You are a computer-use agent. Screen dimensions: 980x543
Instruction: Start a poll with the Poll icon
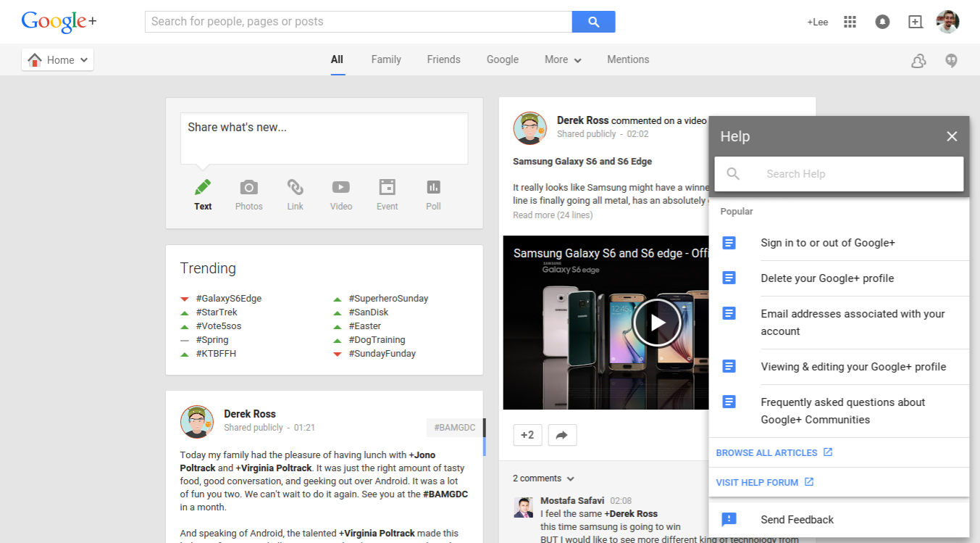pyautogui.click(x=433, y=187)
